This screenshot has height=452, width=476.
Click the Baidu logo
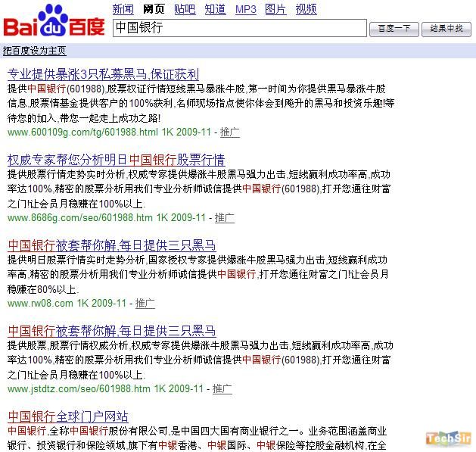click(x=54, y=20)
